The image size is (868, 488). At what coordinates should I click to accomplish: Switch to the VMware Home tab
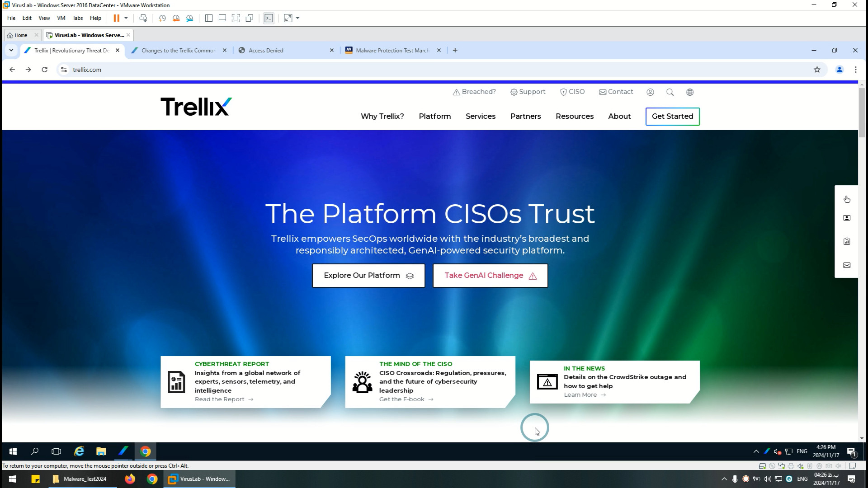click(21, 35)
